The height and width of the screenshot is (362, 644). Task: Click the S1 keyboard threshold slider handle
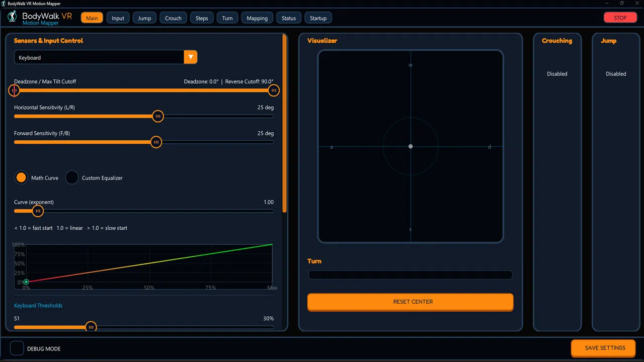(91, 327)
